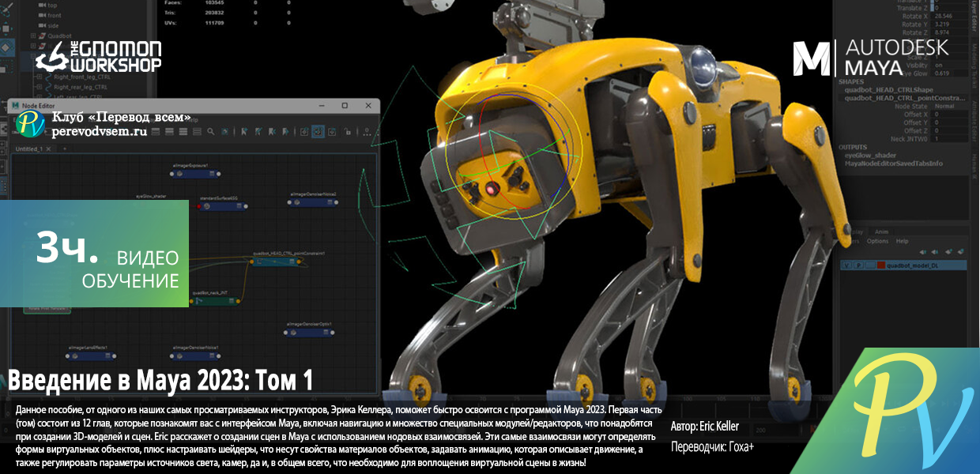Select the front camera in Outliner

coord(54,15)
